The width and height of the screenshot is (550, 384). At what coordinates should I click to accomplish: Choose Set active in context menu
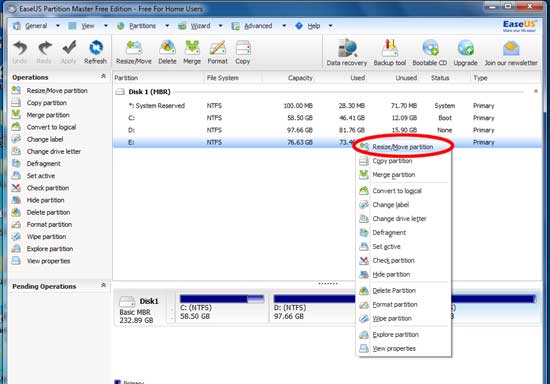point(403,247)
